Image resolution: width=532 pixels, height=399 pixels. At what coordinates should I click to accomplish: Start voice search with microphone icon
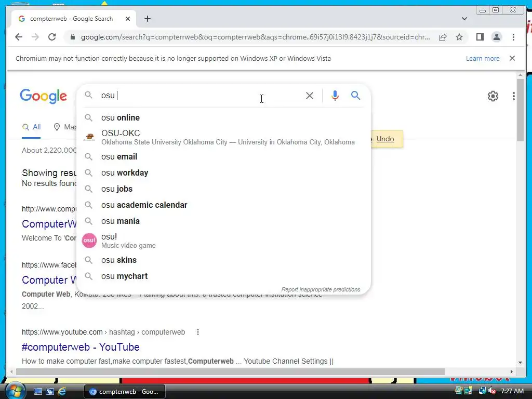(335, 96)
